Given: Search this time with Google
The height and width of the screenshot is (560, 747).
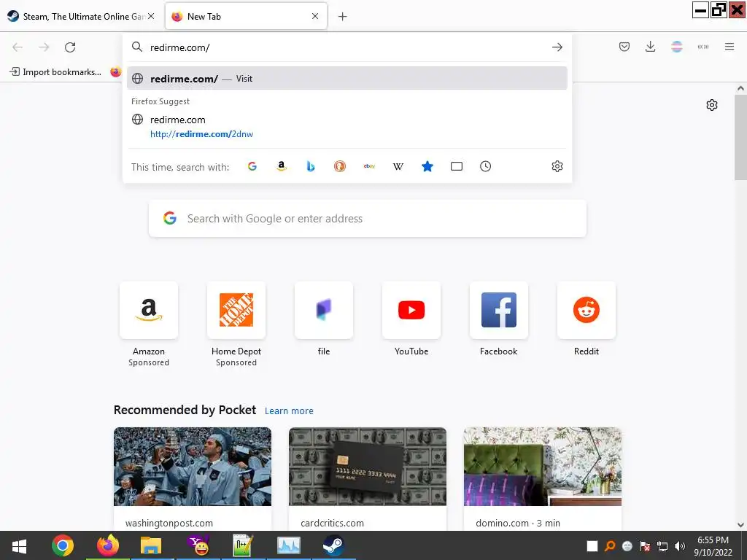Looking at the screenshot, I should pos(252,166).
